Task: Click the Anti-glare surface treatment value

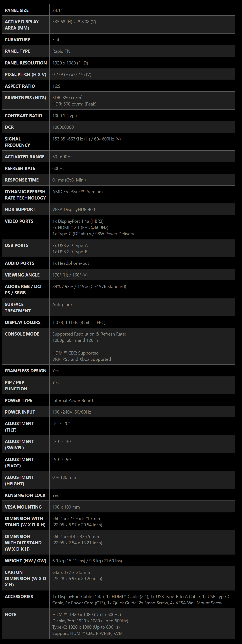Action: point(62,304)
